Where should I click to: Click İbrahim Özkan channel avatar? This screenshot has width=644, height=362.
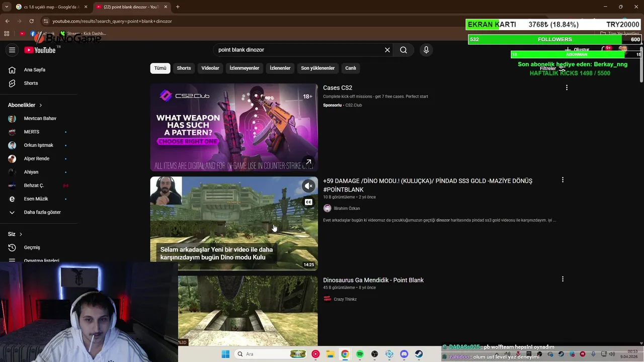(x=327, y=208)
